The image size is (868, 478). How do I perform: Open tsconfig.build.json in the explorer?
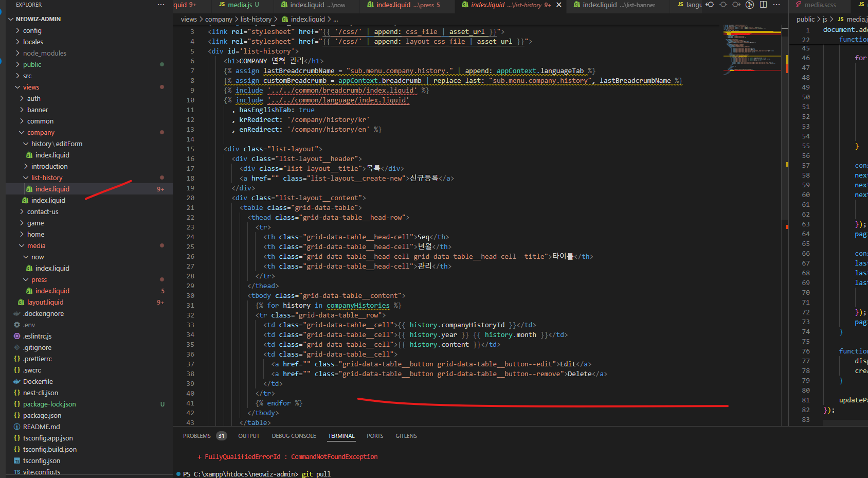pyautogui.click(x=89, y=449)
